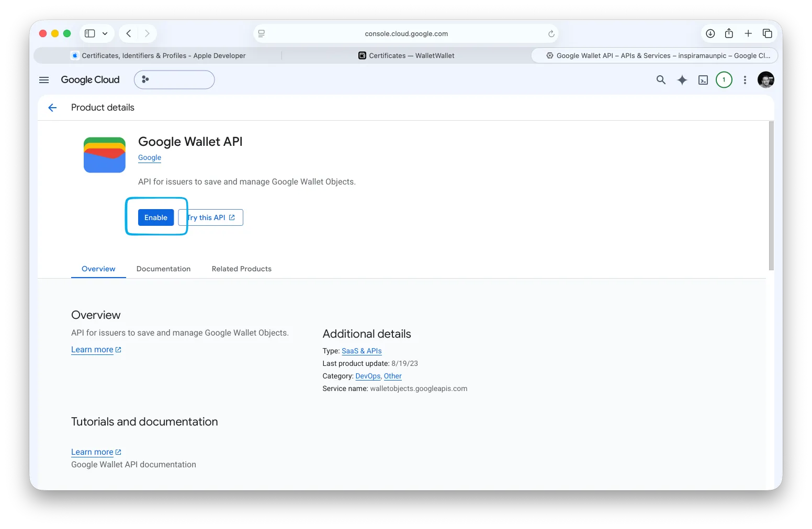Image resolution: width=812 pixels, height=529 pixels.
Task: Click the Google Cloud logo
Action: [x=90, y=80]
